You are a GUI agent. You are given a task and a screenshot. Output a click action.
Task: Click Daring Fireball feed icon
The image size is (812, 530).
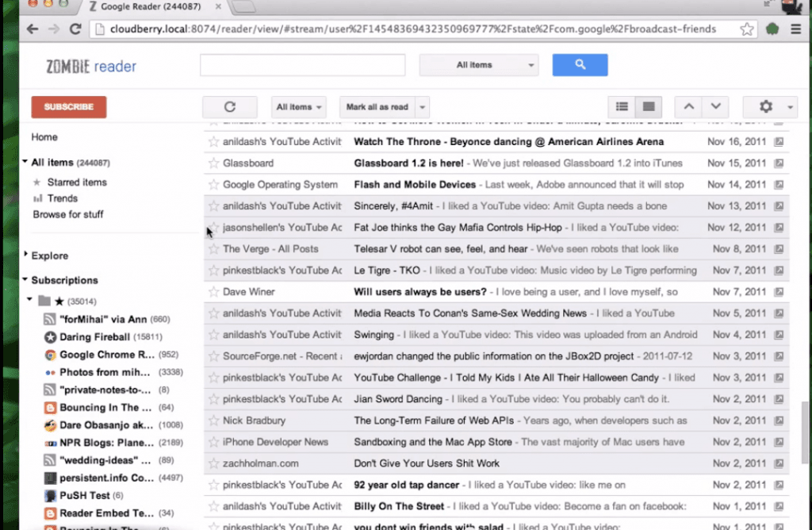click(50, 337)
